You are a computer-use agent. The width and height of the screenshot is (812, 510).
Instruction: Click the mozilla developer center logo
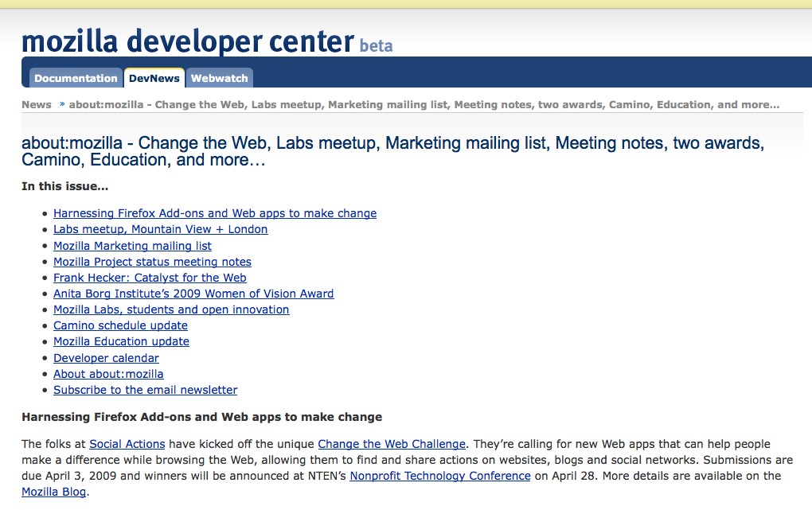coord(188,41)
